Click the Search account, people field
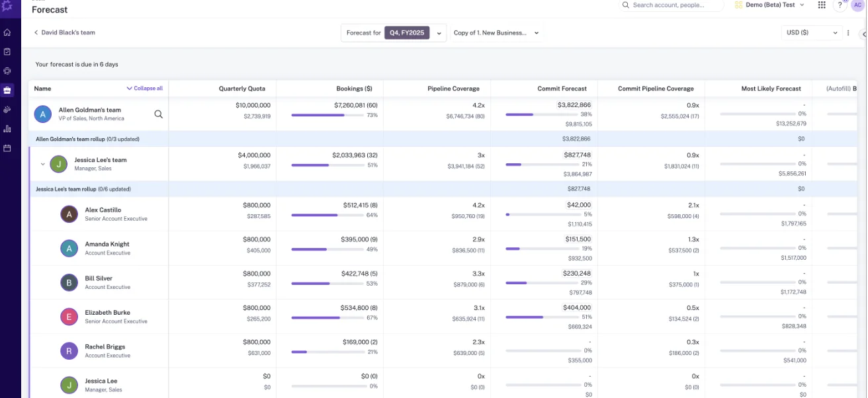868x398 pixels. coord(671,5)
